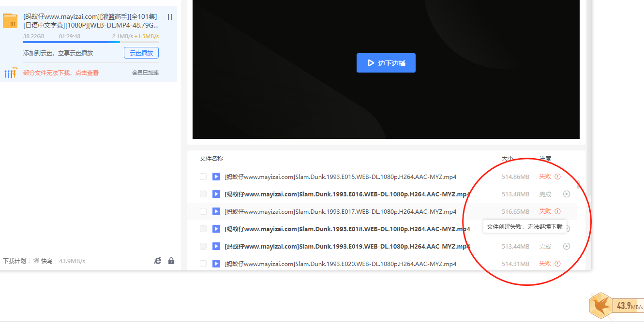
Task: Click the IE browser icon in status bar
Action: click(x=158, y=261)
